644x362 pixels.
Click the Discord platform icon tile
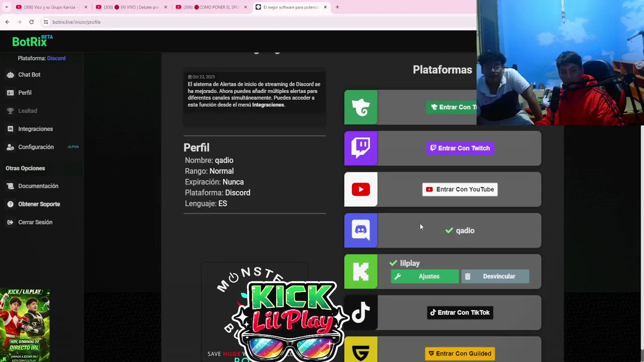[x=361, y=230]
